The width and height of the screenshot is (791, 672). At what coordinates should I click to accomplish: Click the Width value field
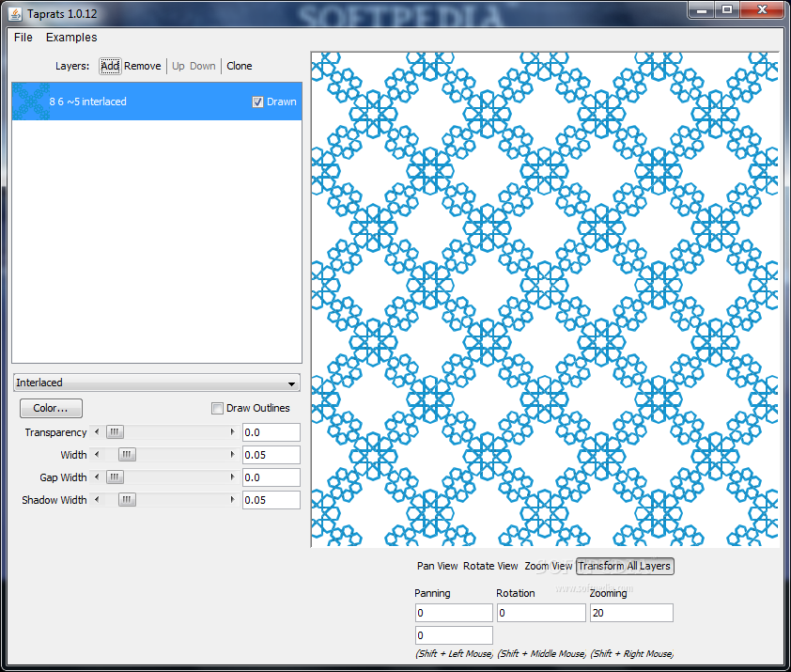pos(271,455)
